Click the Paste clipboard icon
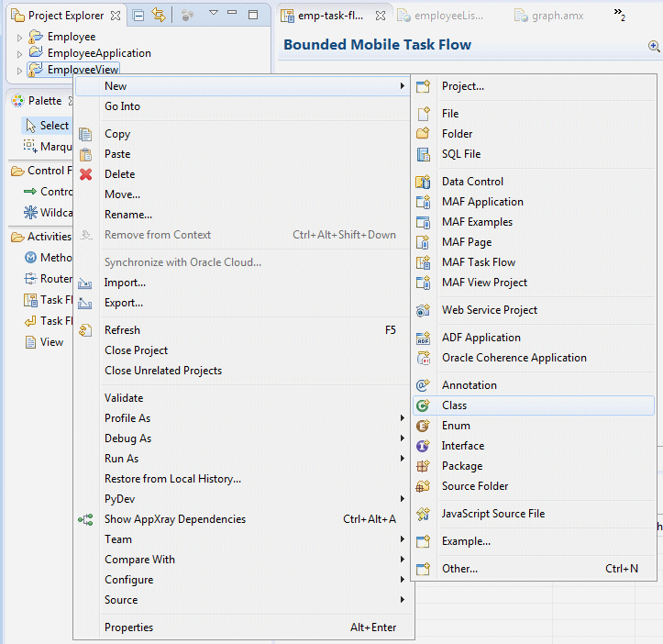The width and height of the screenshot is (663, 644). click(x=85, y=154)
